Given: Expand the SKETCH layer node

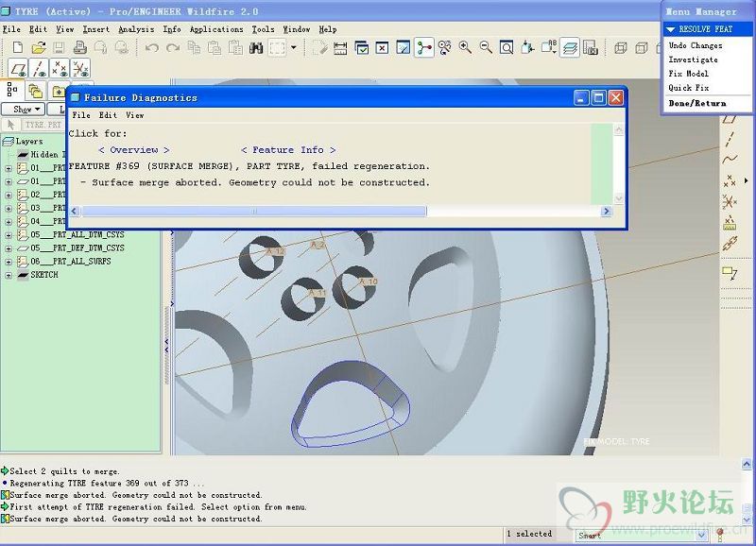Looking at the screenshot, I should 9,276.
